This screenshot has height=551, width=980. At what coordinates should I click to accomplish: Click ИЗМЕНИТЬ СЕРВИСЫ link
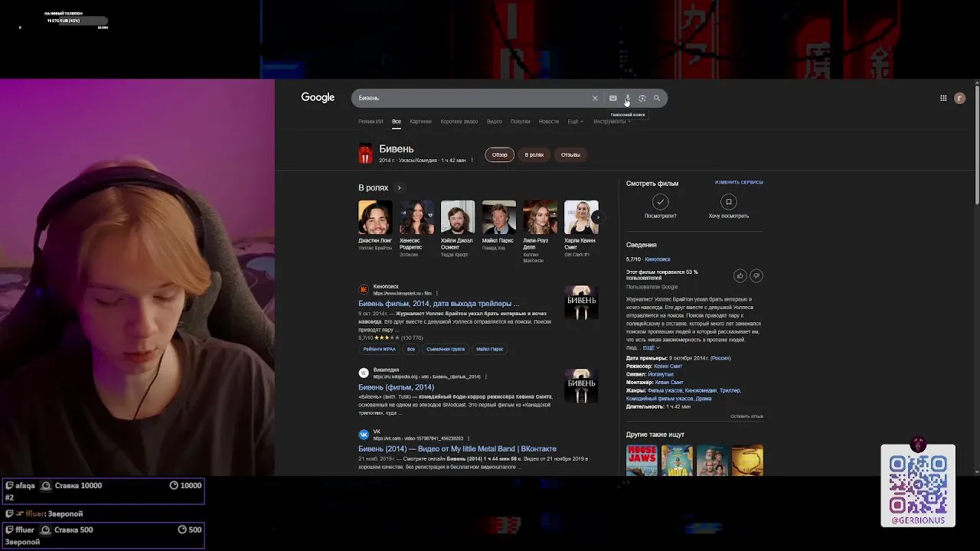click(x=739, y=182)
